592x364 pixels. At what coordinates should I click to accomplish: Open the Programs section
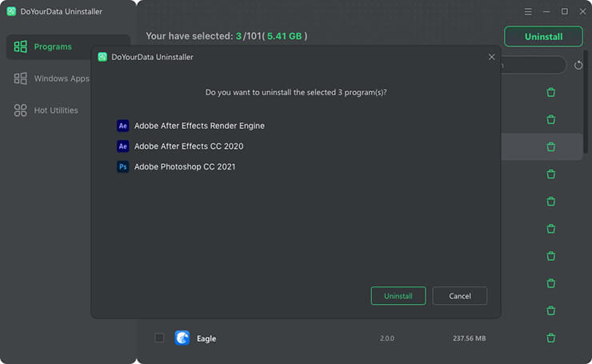[x=68, y=47]
